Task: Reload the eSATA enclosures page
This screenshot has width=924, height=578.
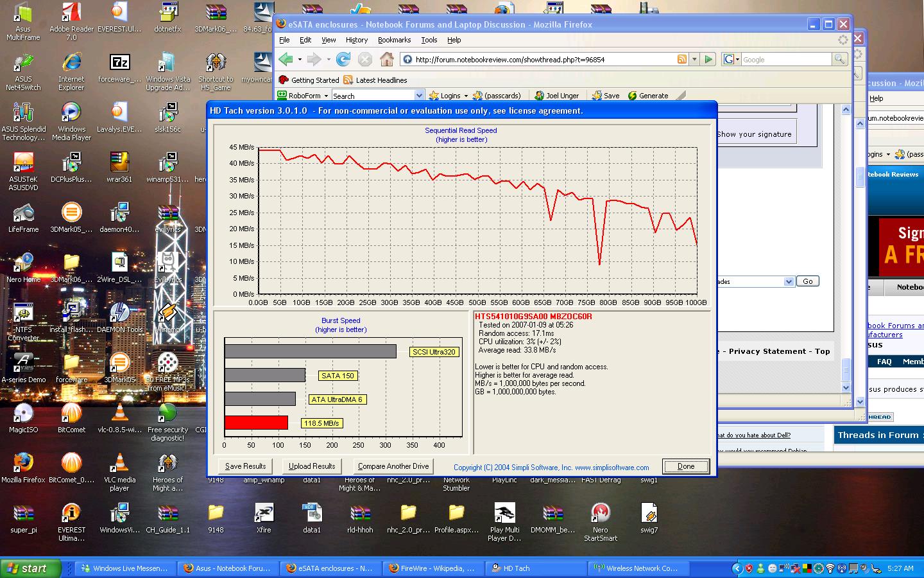Action: point(343,60)
